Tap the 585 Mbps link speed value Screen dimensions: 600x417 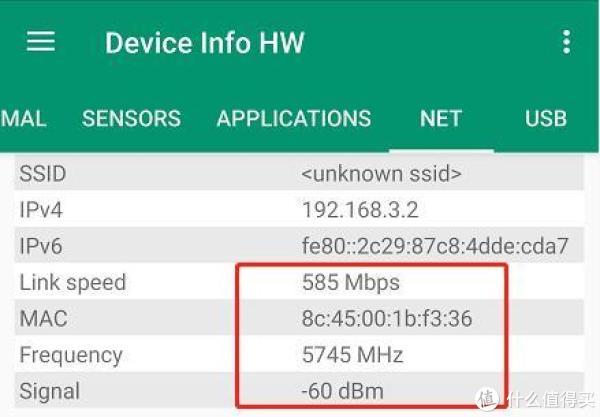350,282
